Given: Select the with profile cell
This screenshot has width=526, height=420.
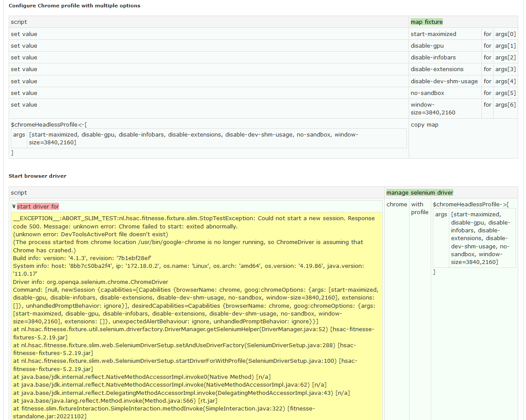Looking at the screenshot, I should tap(419, 208).
